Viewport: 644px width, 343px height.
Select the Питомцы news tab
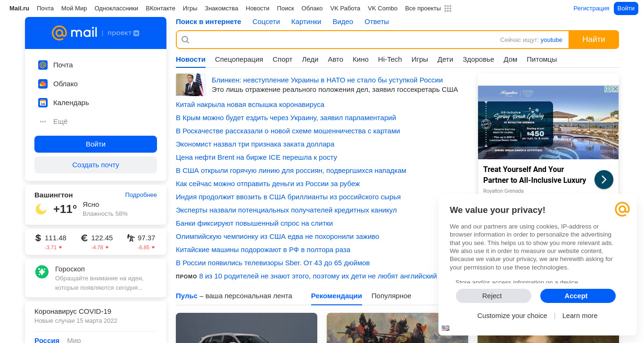click(x=542, y=59)
